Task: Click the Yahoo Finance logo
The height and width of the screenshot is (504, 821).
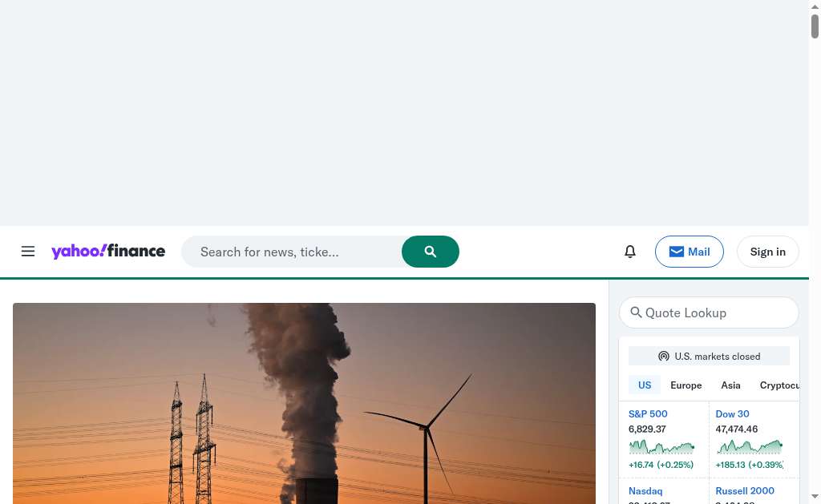Action: point(108,252)
